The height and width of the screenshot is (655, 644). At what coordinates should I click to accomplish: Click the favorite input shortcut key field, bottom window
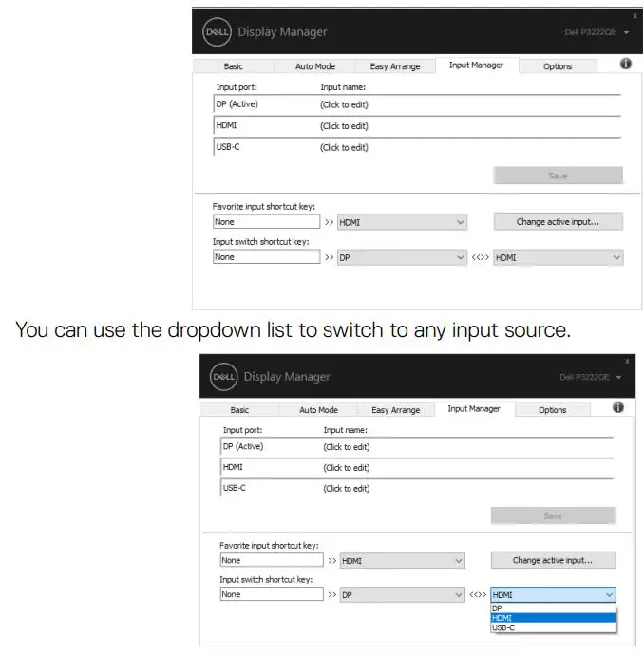(x=272, y=560)
